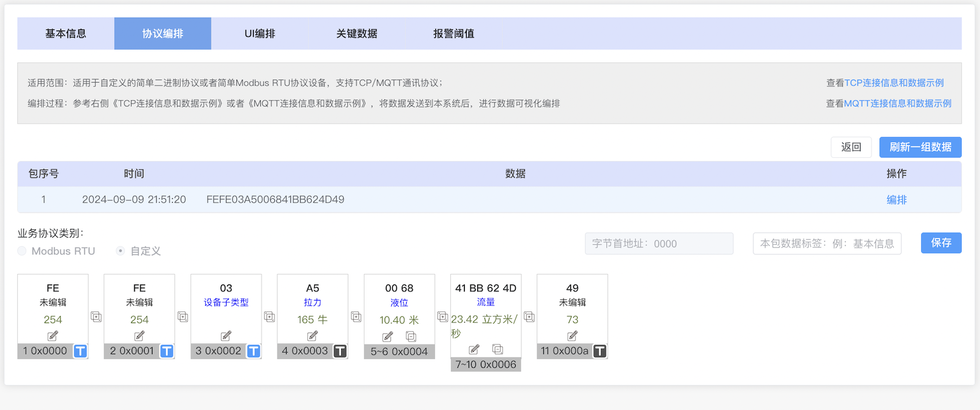Click value 23.42 立方米/秒 in 流量 card
980x410 pixels.
484,326
